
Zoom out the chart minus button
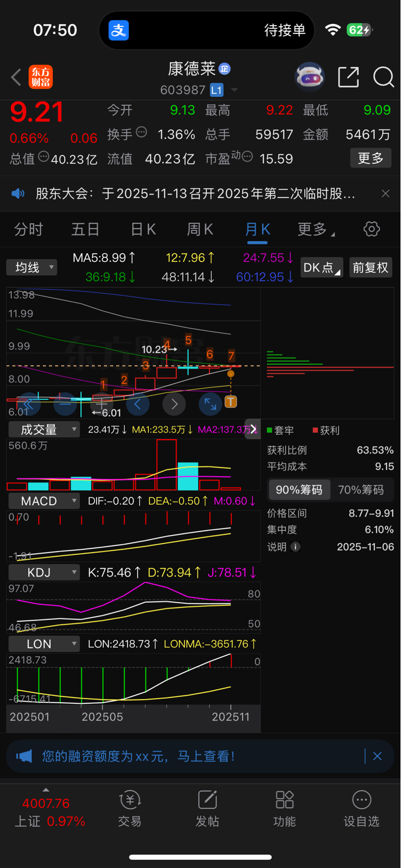65,404
